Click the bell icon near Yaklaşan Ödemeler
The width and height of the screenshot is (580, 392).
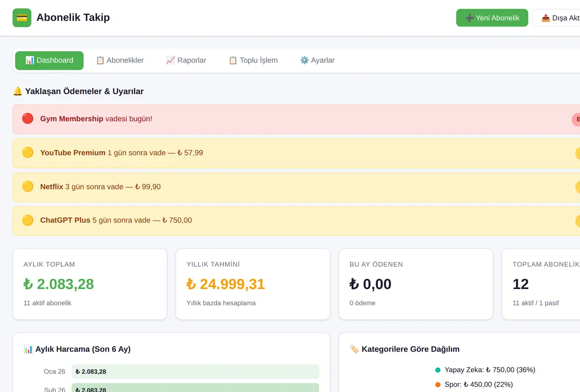tap(18, 91)
